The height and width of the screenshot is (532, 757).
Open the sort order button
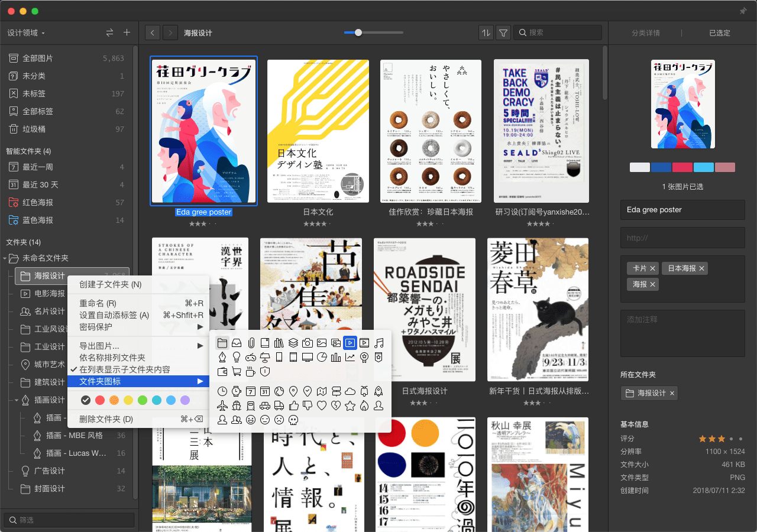(x=486, y=33)
